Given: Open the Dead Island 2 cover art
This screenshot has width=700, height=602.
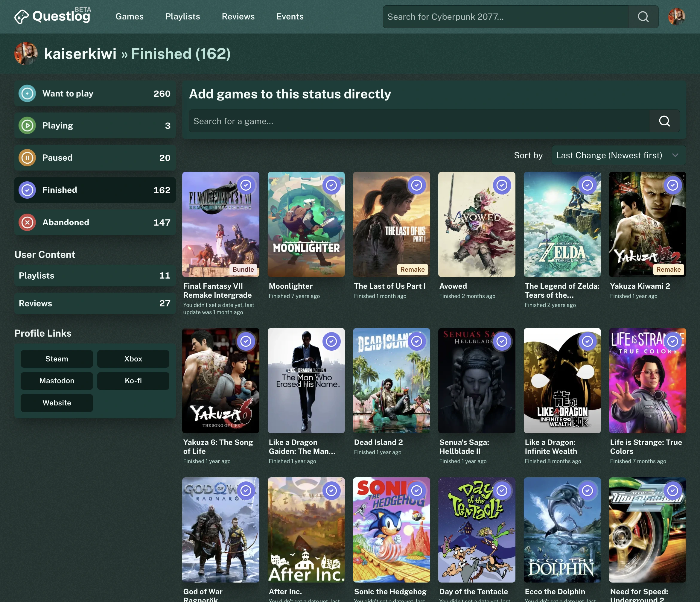Looking at the screenshot, I should pyautogui.click(x=392, y=380).
